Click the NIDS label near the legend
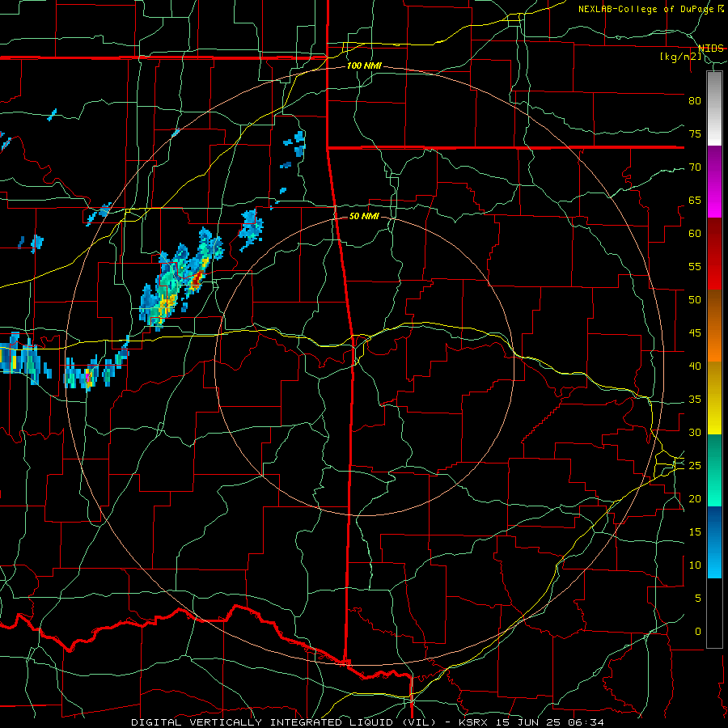The width and height of the screenshot is (728, 728). pyautogui.click(x=711, y=49)
